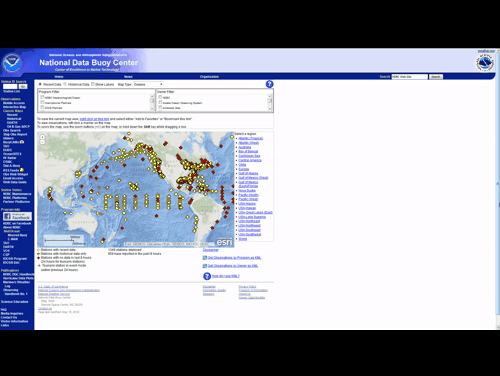500x376 pixels.
Task: Open the Station List sidebar link
Action: [12, 91]
